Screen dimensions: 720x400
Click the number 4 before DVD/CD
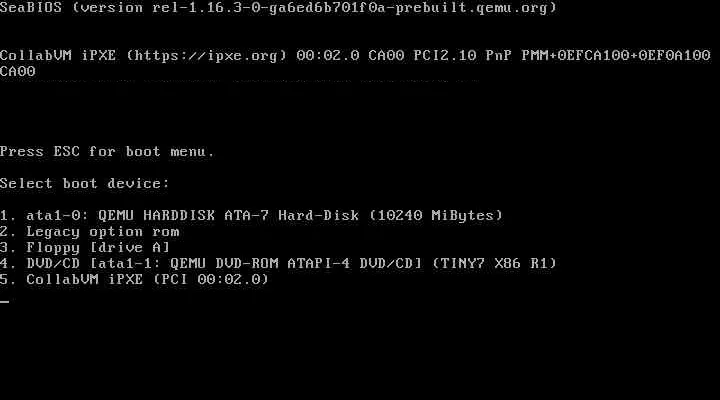[6, 264]
